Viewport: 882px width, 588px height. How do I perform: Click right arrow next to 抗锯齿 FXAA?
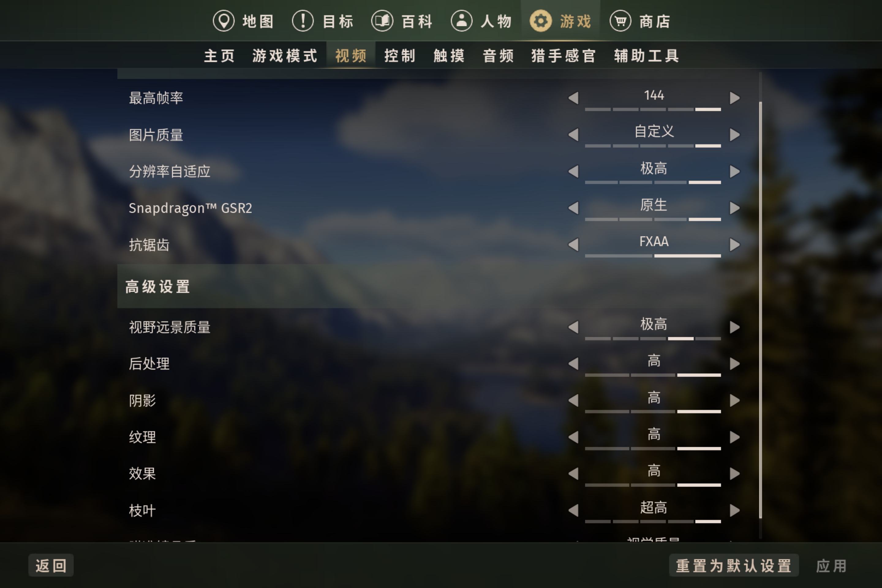click(734, 245)
